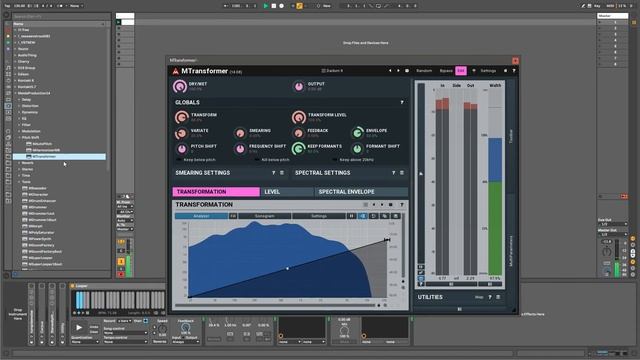The height and width of the screenshot is (360, 640).
Task: Open the Utilities menu icon
Action: [498, 297]
